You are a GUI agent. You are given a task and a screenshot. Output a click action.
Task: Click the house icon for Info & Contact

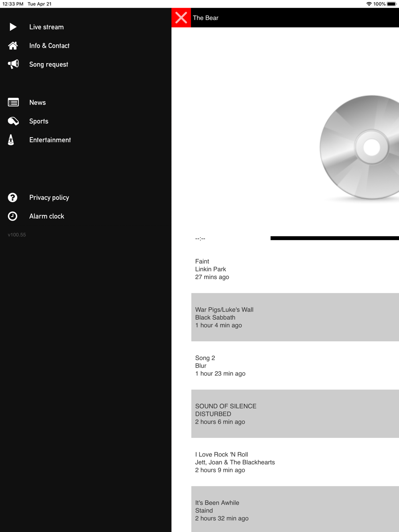click(13, 45)
